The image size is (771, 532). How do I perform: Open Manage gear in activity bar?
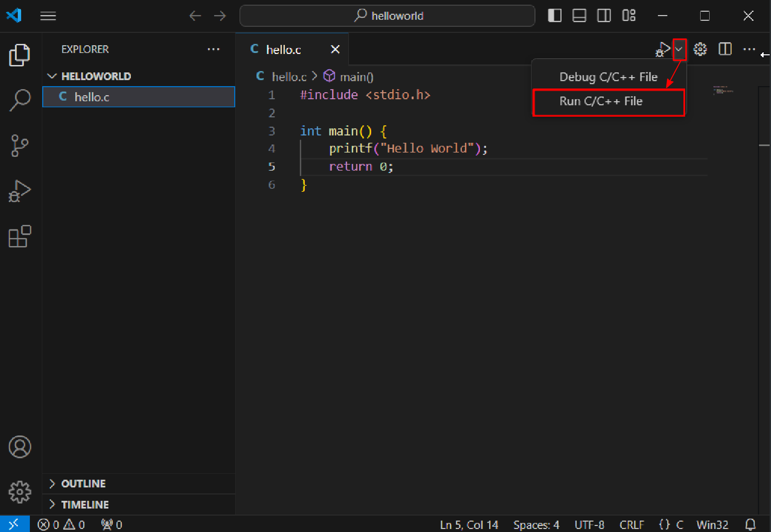point(20,492)
